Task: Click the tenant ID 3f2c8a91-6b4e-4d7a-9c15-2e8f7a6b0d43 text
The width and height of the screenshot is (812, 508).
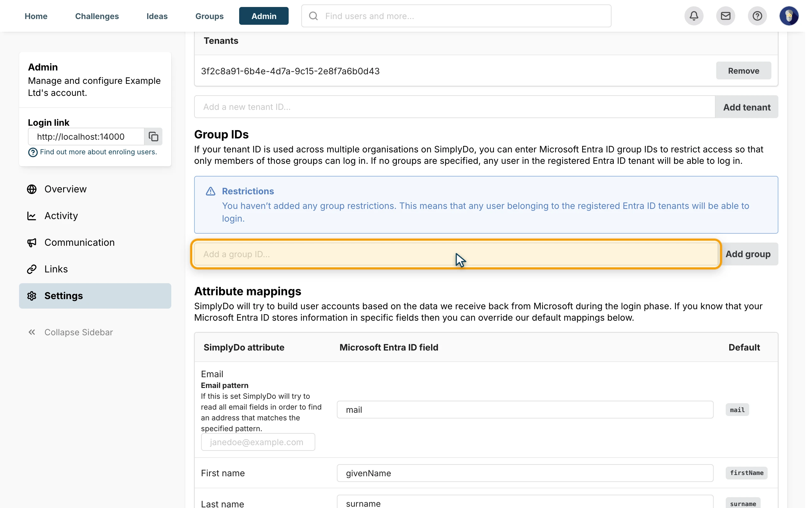Action: tap(290, 71)
